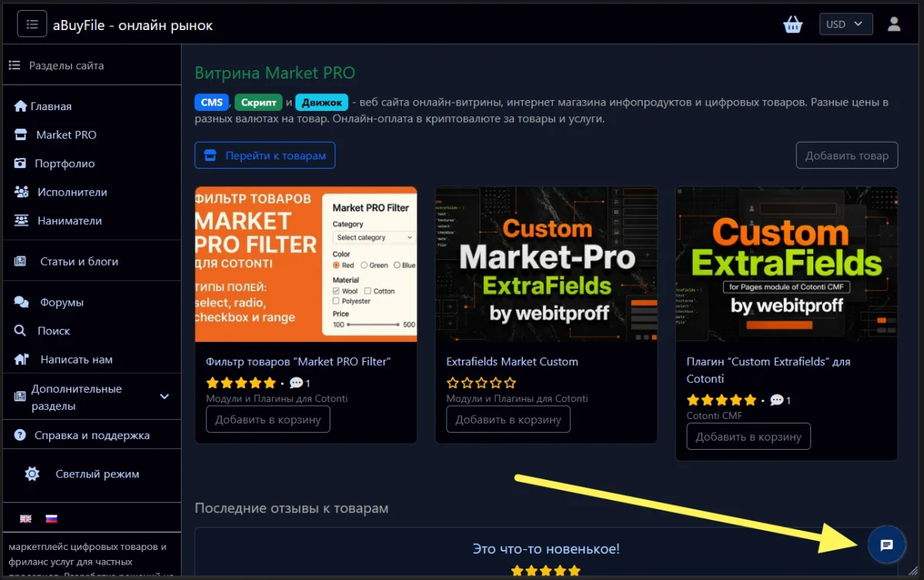Click the store icon beside Market PRO
This screenshot has height=580, width=924.
(x=21, y=135)
